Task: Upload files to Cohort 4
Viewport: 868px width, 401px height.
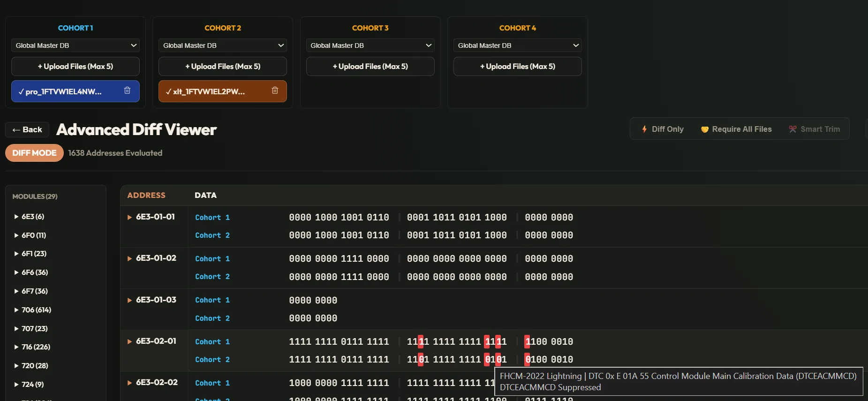Action: (x=518, y=67)
